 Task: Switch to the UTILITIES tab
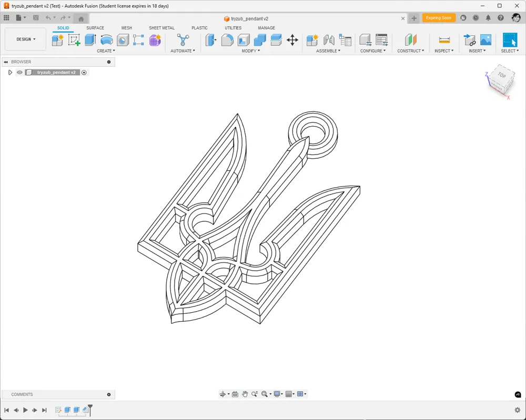(233, 28)
